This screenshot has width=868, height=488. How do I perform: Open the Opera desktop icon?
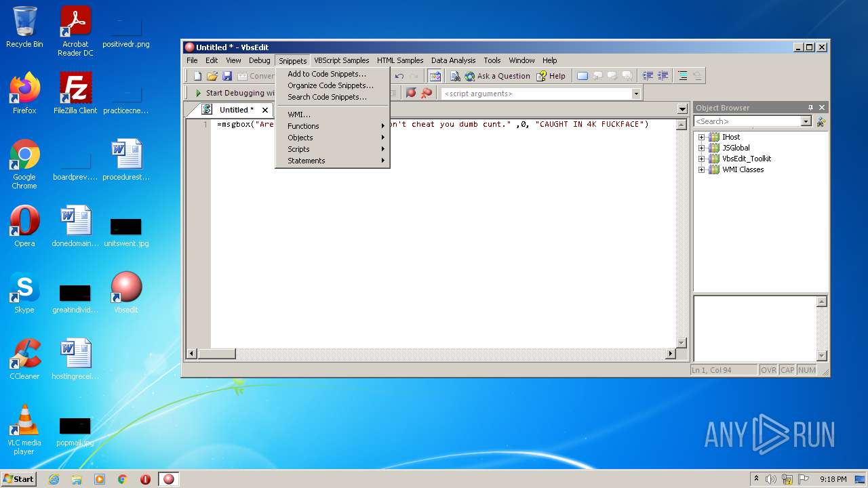pos(24,226)
